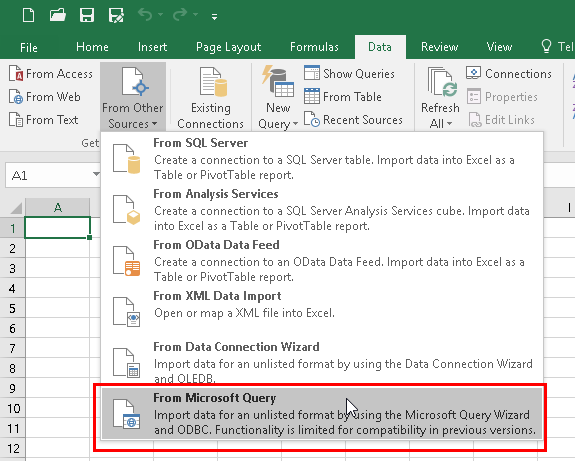Viewport: 575px width, 461px height.
Task: Select row 2 header
Action: point(12,248)
